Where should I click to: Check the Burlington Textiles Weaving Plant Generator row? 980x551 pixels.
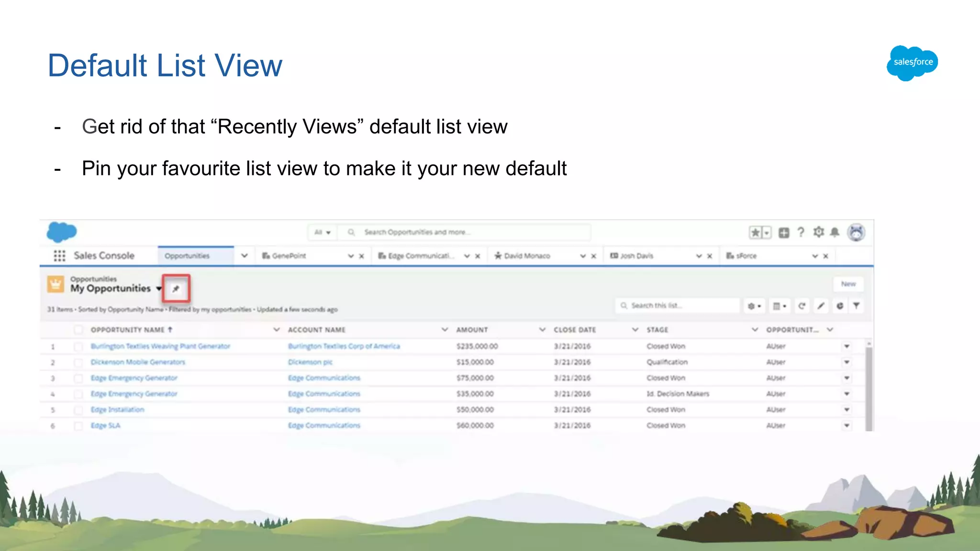click(x=78, y=346)
